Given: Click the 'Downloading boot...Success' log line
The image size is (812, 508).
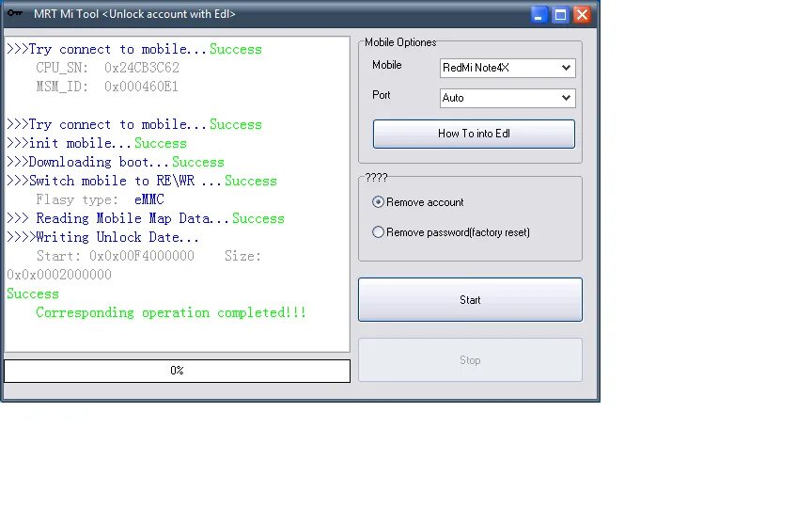Looking at the screenshot, I should (x=116, y=162).
